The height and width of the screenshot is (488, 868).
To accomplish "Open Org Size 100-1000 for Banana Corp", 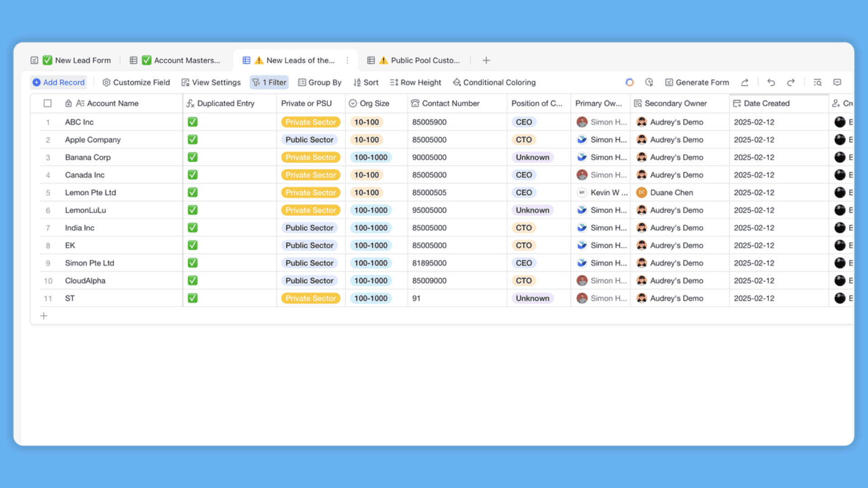I will coord(371,157).
